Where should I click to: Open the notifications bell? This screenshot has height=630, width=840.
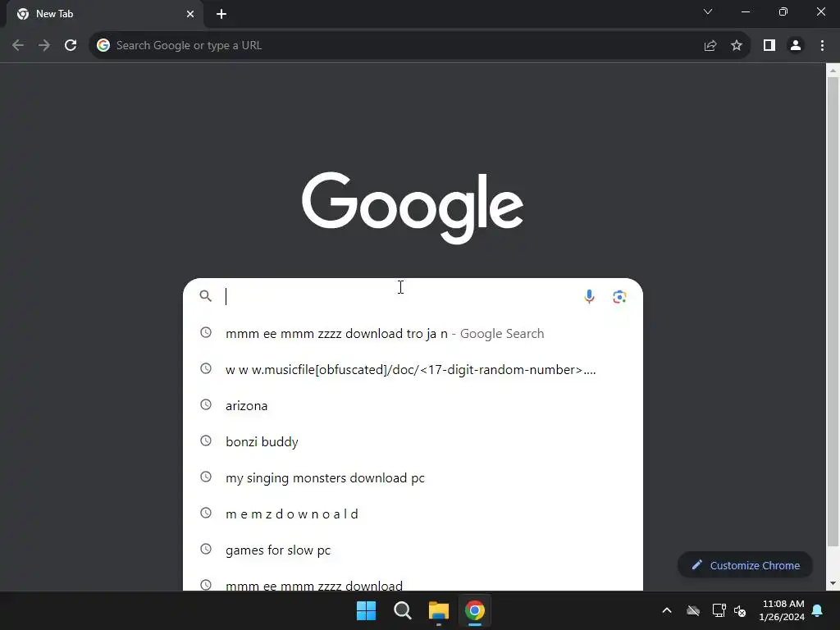(818, 610)
